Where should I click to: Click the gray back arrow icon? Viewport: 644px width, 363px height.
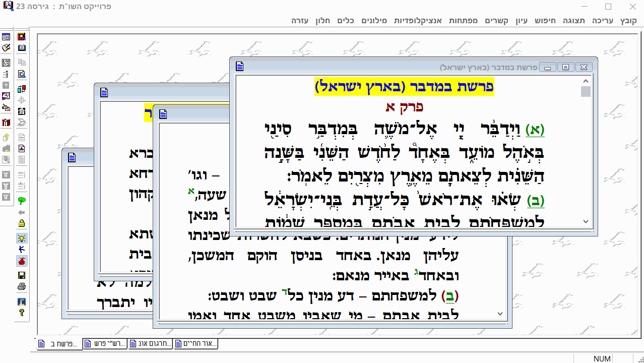point(22,212)
